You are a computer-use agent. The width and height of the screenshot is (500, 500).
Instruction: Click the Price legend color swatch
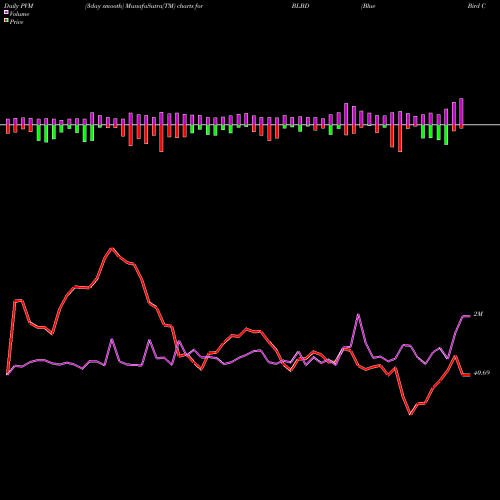click(x=6, y=20)
